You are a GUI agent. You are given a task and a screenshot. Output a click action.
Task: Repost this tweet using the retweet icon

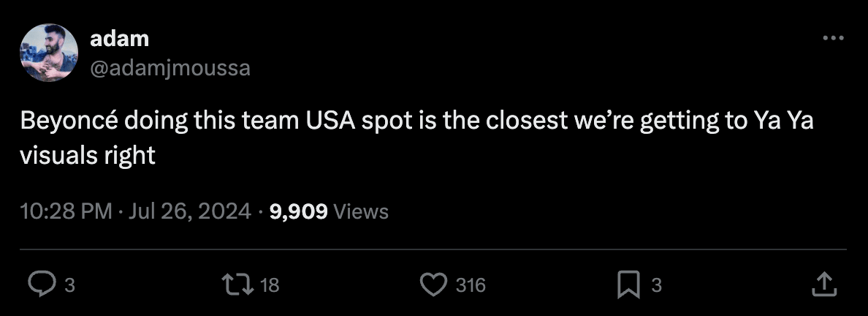[240, 285]
